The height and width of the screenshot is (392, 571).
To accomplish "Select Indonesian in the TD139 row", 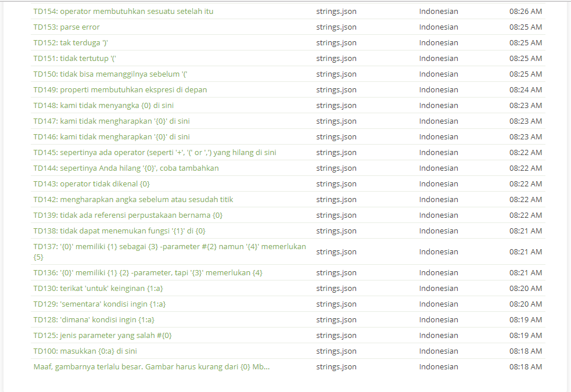I will pos(439,215).
